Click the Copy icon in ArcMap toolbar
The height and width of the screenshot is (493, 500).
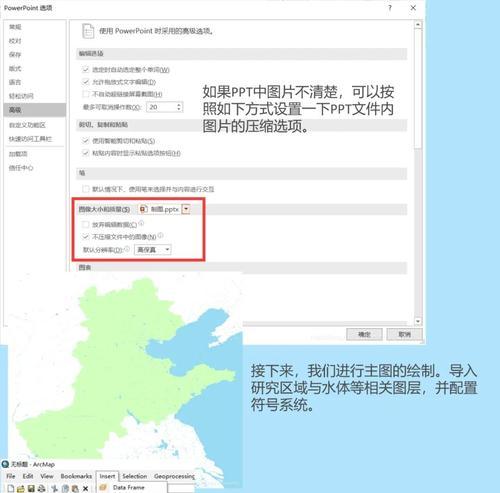[x=65, y=488]
